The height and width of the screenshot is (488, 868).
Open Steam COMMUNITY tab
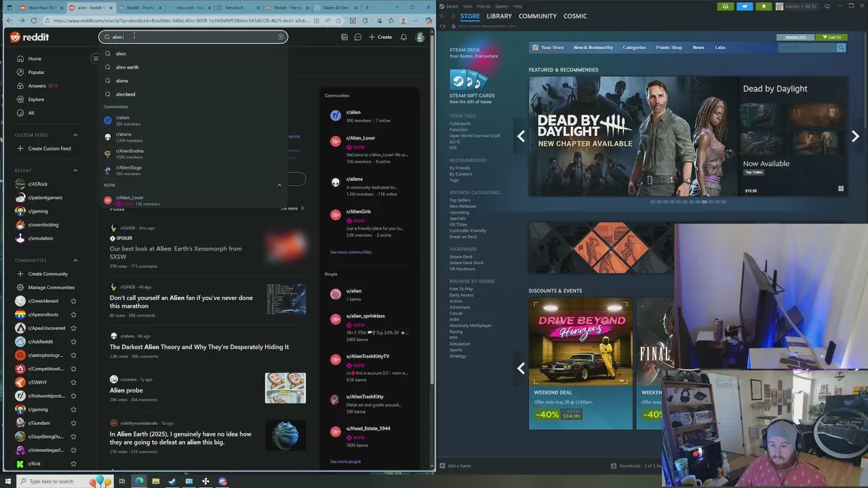click(x=538, y=16)
